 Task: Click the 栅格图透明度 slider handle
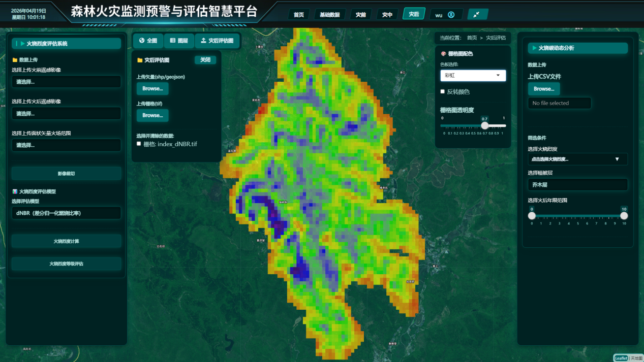coord(484,125)
